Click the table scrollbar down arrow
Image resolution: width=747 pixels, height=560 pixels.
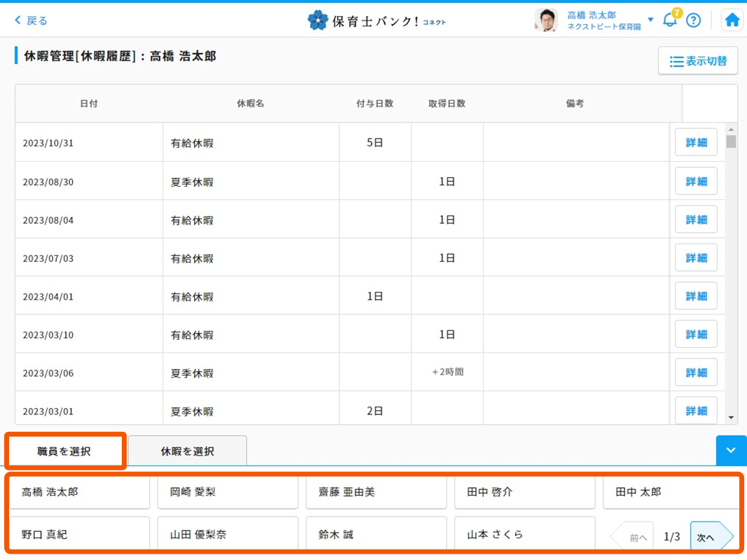[x=732, y=418]
